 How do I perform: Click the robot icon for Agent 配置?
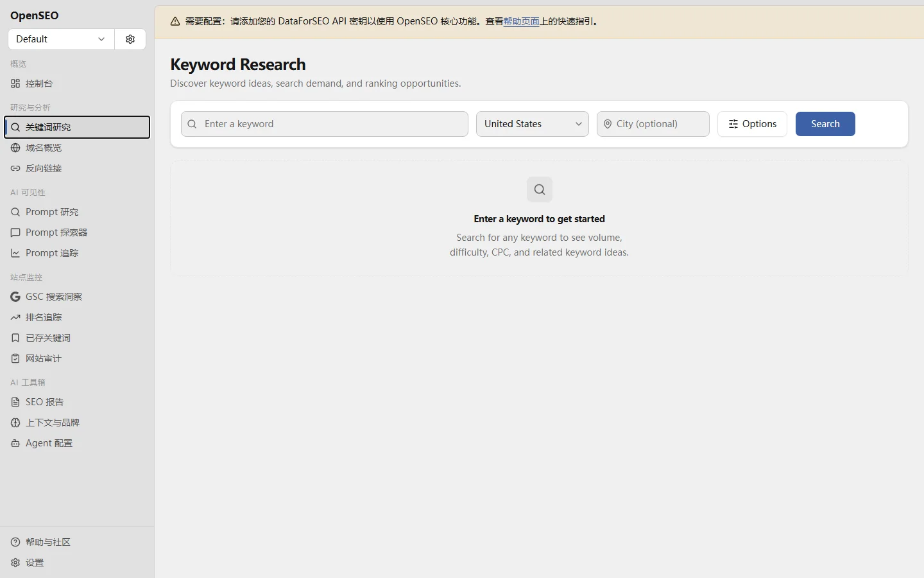click(x=15, y=443)
